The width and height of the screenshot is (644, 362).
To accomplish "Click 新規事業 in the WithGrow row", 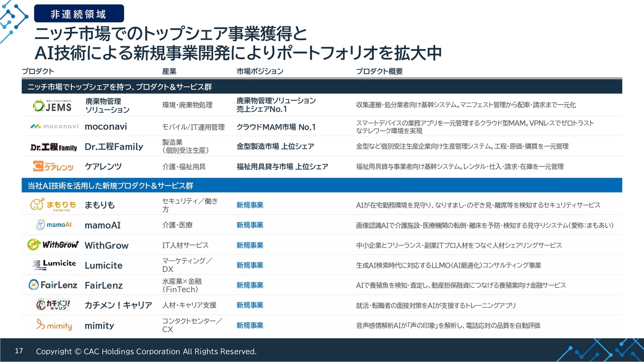I will [x=250, y=245].
